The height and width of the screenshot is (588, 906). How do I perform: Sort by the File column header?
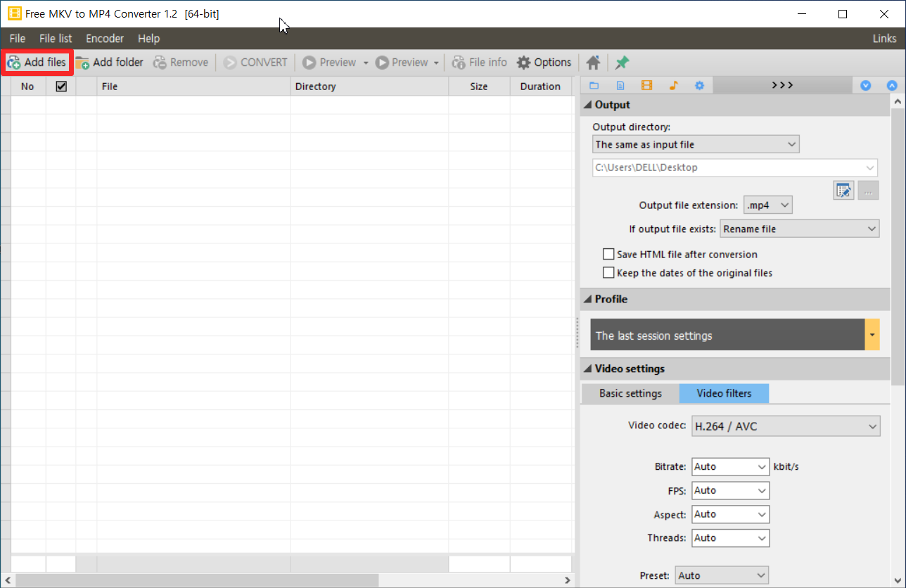pyautogui.click(x=193, y=87)
